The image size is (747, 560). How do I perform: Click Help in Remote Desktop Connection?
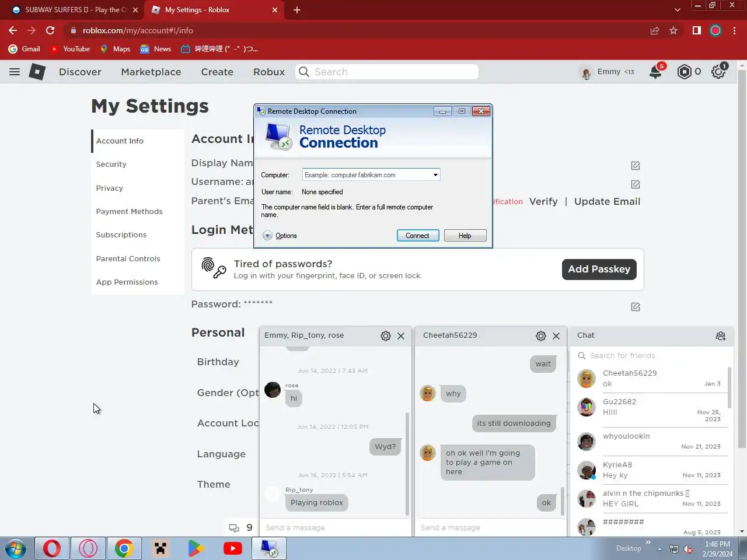point(465,236)
